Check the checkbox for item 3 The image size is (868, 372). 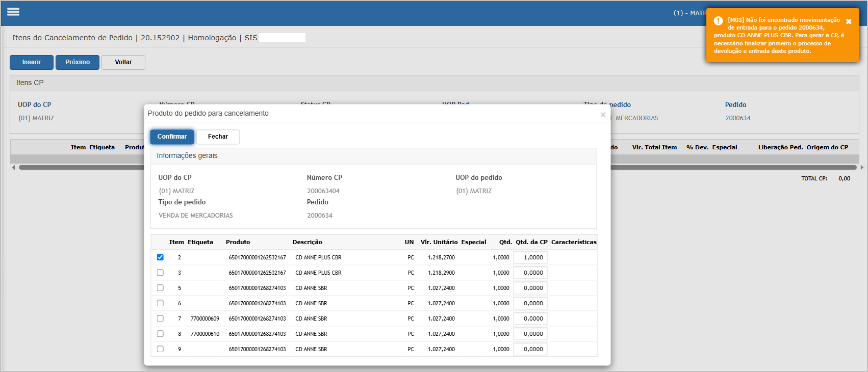pyautogui.click(x=160, y=273)
